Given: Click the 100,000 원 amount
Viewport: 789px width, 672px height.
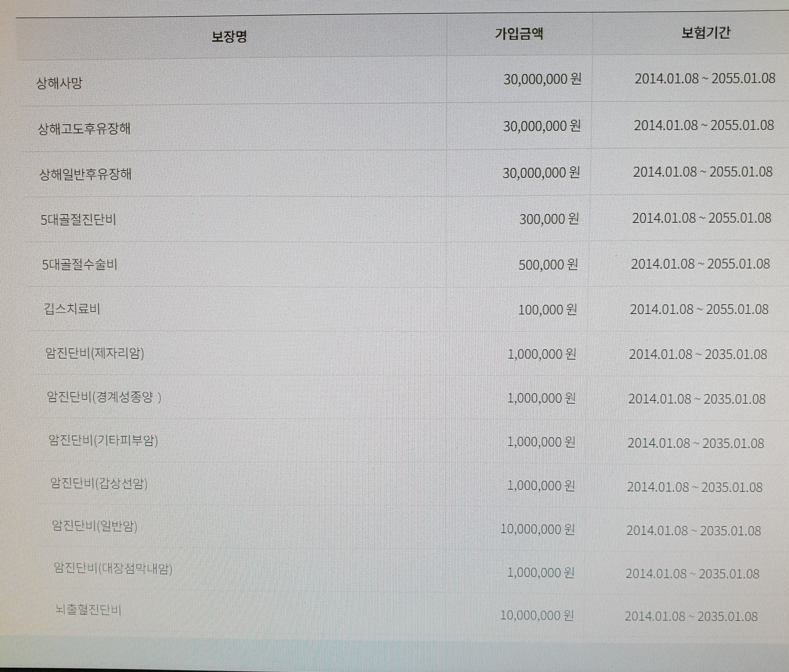Looking at the screenshot, I should (547, 310).
